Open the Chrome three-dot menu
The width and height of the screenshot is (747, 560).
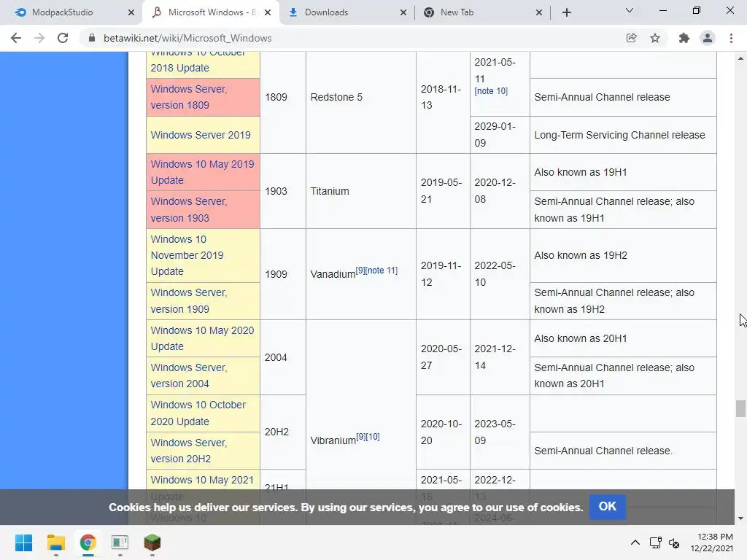click(x=731, y=38)
